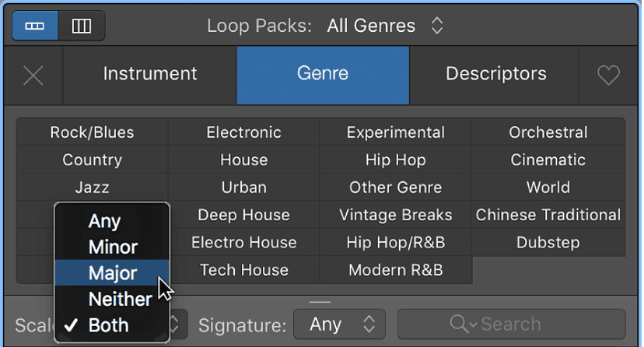Image resolution: width=644 pixels, height=347 pixels.
Task: Open the Descriptors tab
Action: coord(495,75)
